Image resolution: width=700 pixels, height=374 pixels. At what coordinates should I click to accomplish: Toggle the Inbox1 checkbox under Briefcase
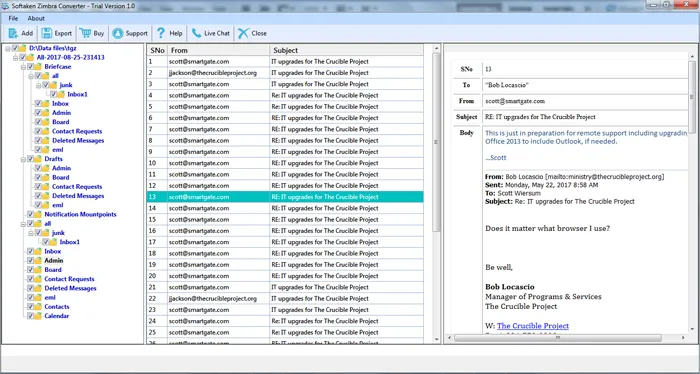[x=54, y=94]
